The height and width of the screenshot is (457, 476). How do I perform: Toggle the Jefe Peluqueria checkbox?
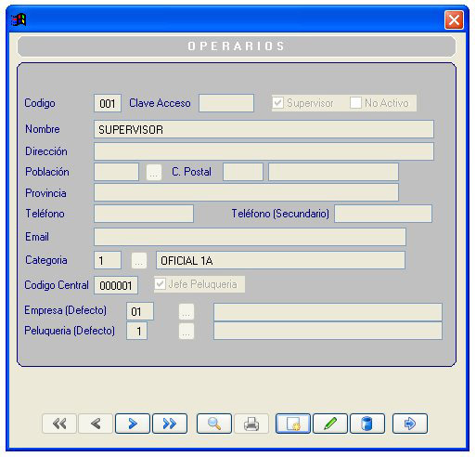[x=160, y=284]
